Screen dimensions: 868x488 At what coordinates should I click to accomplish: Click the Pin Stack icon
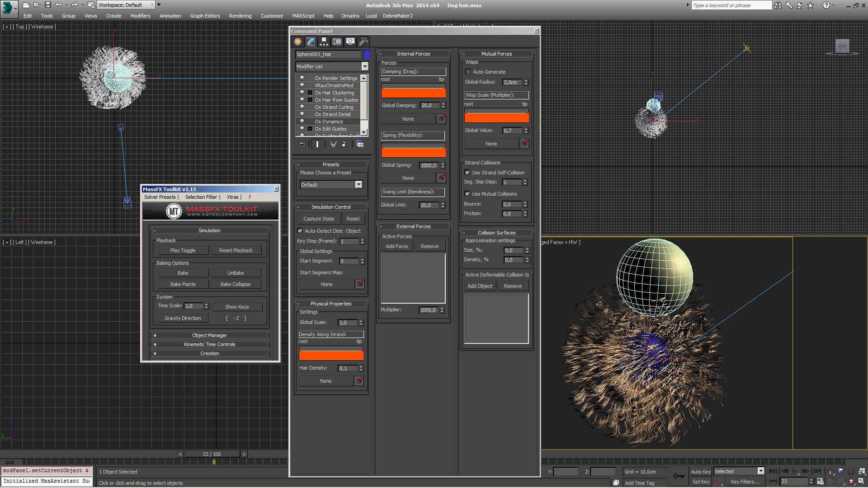click(x=302, y=144)
